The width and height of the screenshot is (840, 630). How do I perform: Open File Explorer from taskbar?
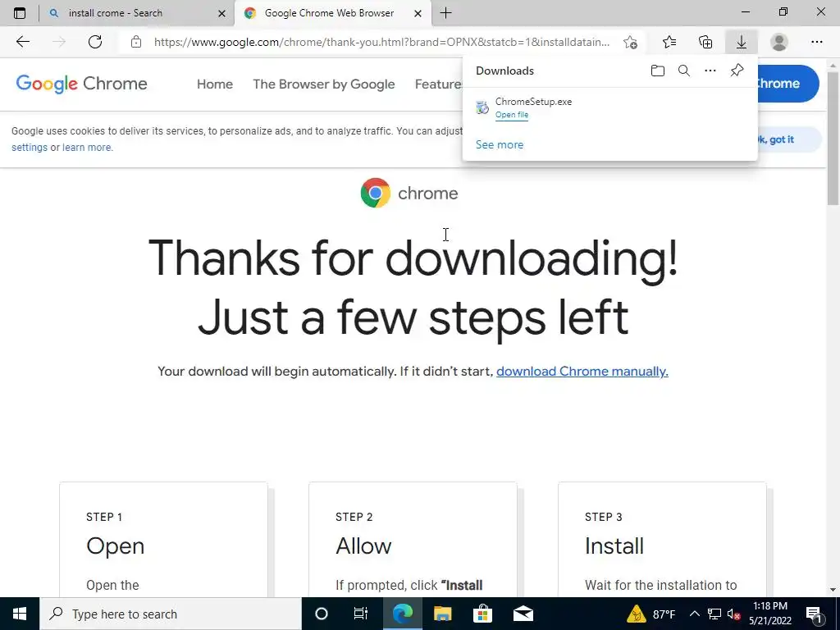(x=442, y=614)
